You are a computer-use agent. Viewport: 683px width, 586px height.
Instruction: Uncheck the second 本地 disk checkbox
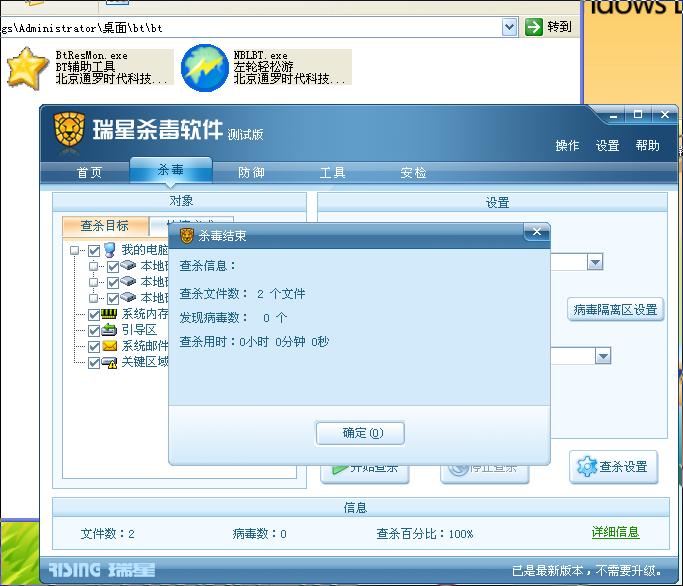tap(113, 282)
